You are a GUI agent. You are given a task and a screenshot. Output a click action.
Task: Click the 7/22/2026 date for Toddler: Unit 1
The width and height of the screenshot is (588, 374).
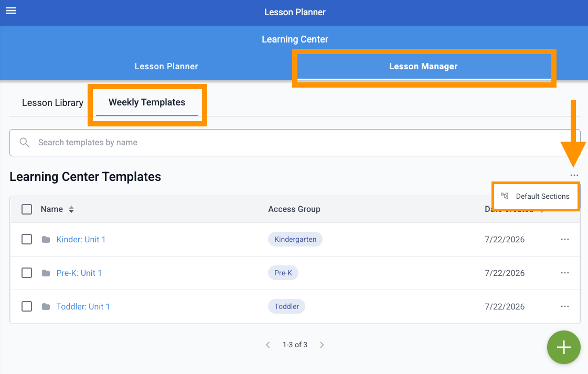click(505, 306)
